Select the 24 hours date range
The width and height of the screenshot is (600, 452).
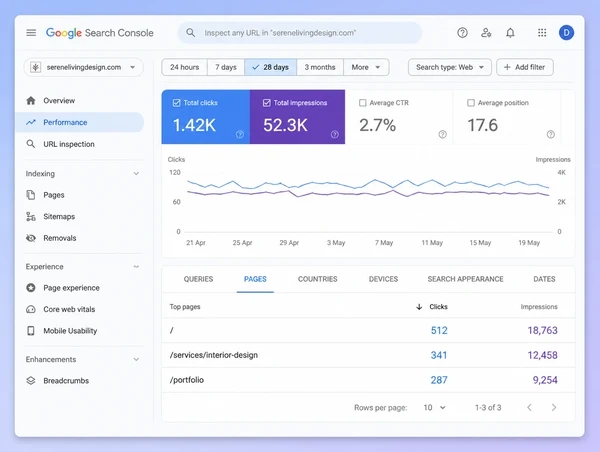pos(184,67)
